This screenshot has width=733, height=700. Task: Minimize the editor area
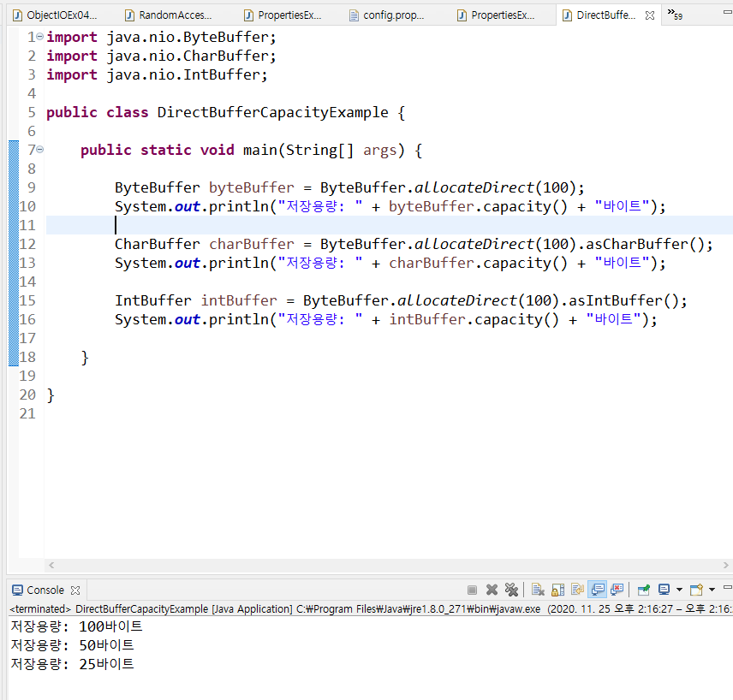point(727,12)
